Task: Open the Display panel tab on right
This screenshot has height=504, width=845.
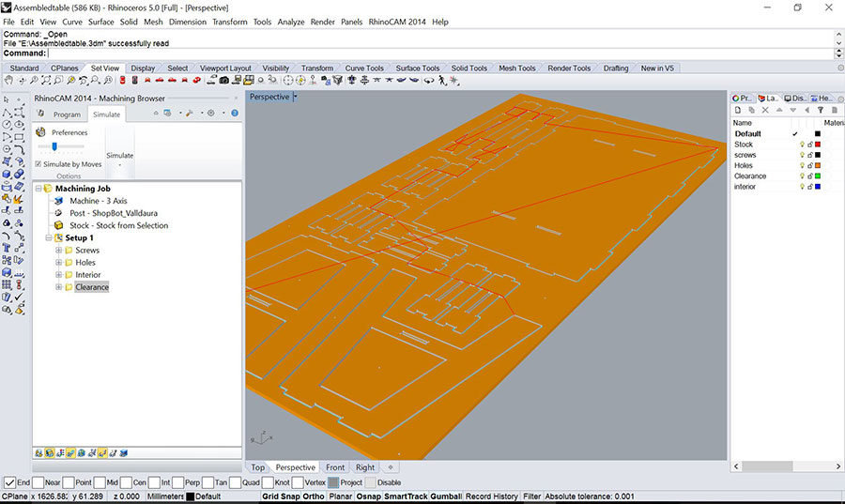Action: [795, 98]
